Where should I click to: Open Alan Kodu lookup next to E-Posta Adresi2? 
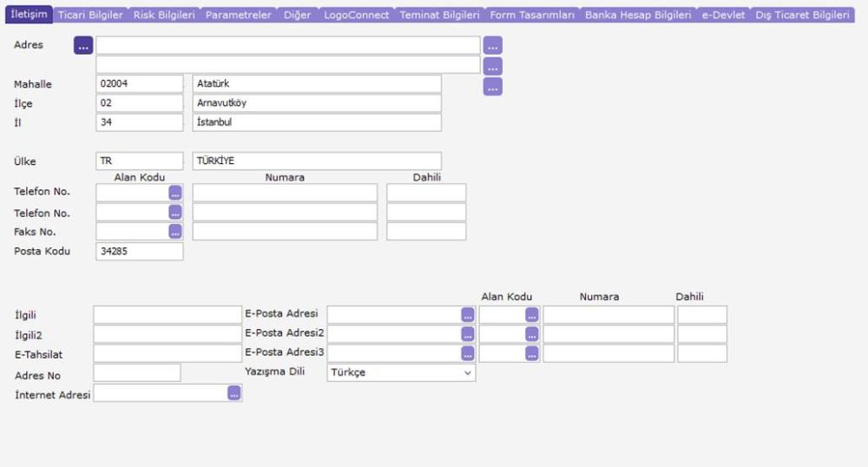click(x=532, y=334)
